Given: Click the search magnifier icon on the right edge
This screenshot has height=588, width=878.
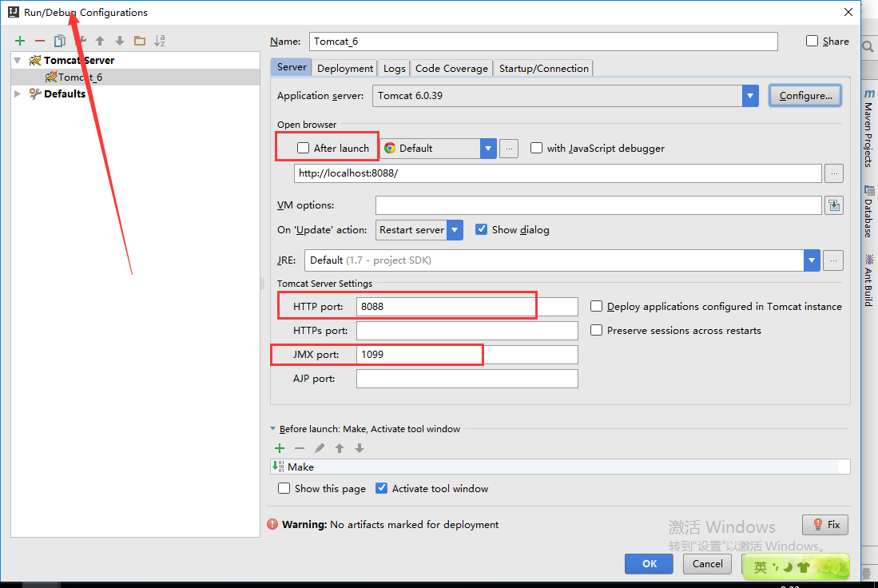Looking at the screenshot, I should click(x=868, y=47).
